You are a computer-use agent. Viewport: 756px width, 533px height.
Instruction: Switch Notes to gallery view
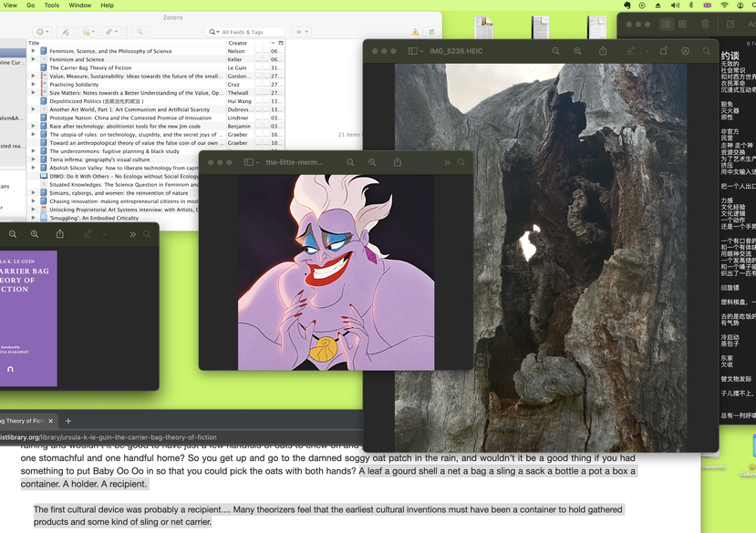[681, 25]
